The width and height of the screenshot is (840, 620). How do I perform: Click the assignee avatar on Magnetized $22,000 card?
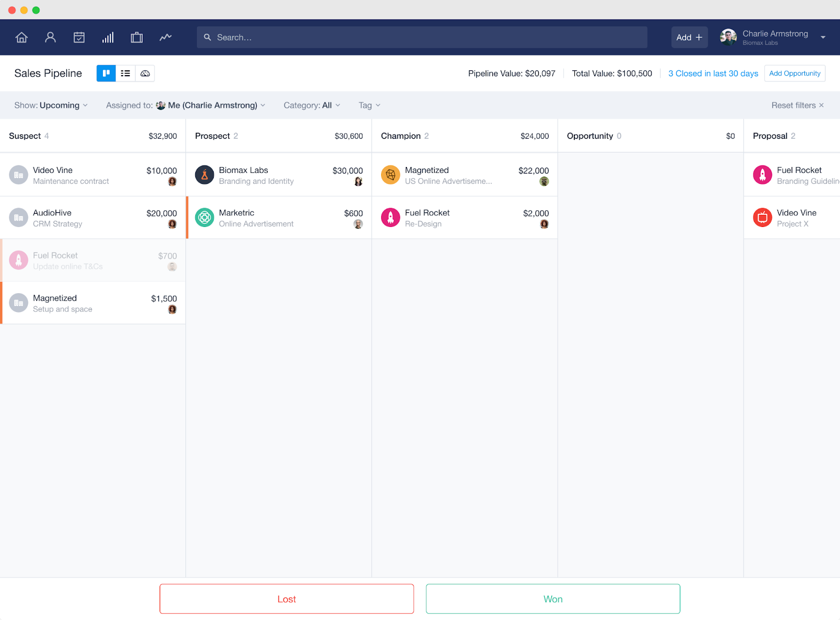[544, 182]
